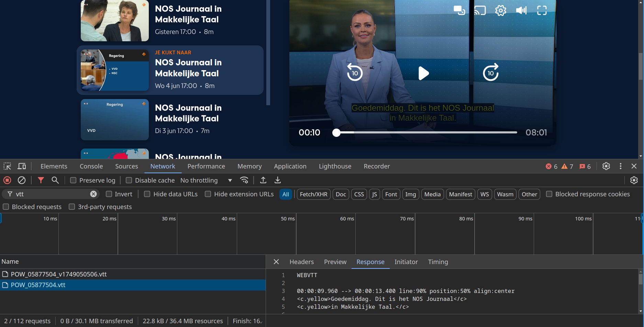Open Network panel settings gear
Image resolution: width=644 pixels, height=327 pixels.
[634, 180]
